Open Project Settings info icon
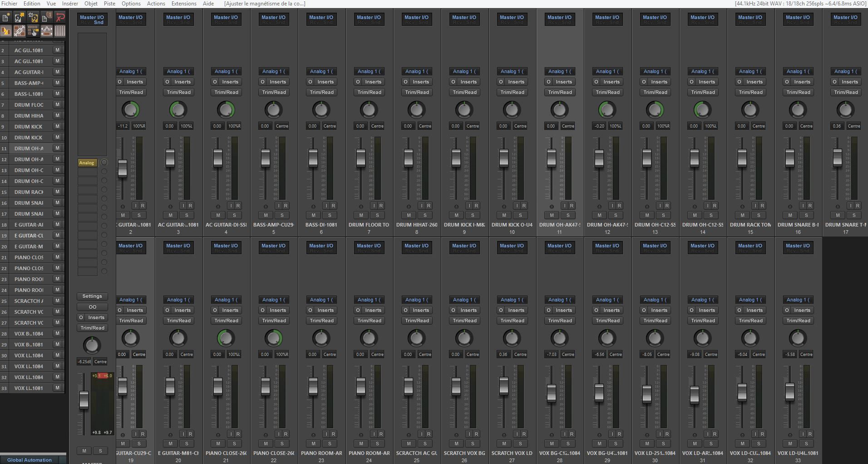 [x=46, y=18]
